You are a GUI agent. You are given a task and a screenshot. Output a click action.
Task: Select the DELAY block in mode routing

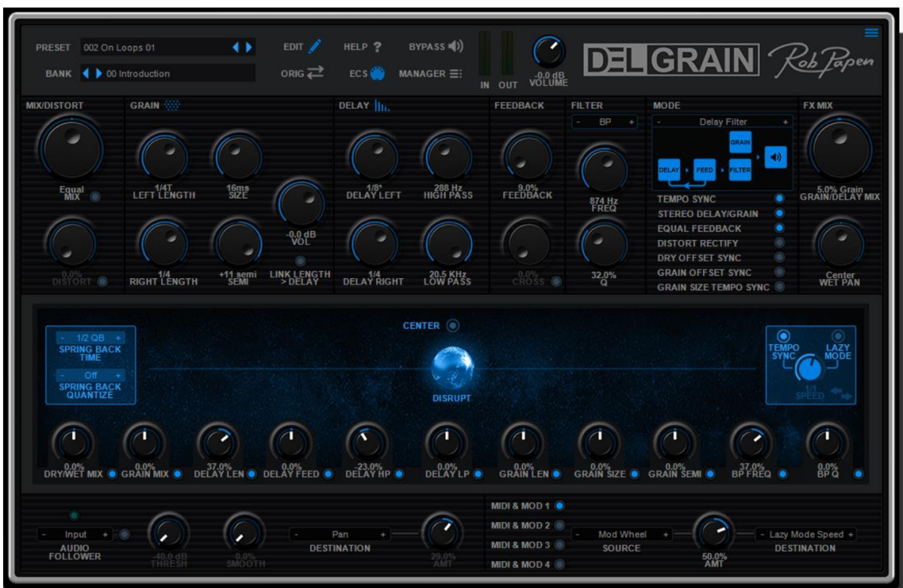tap(669, 170)
